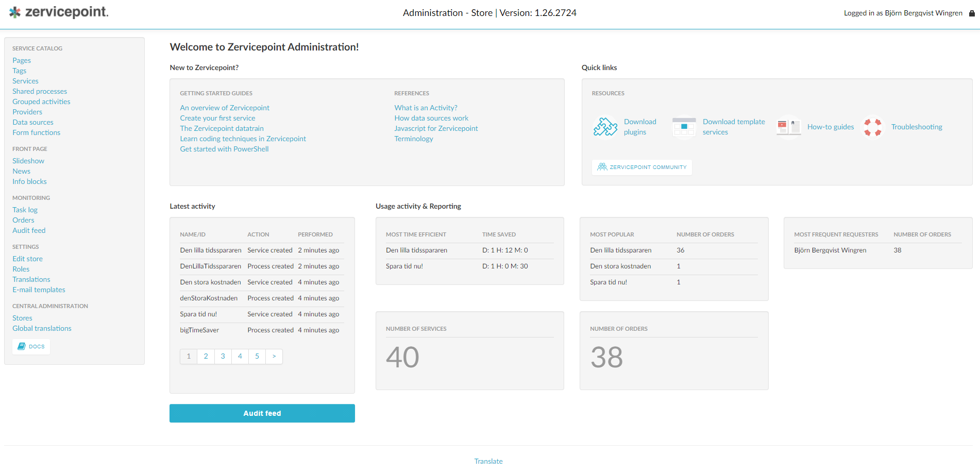This screenshot has width=980, height=472.
Task: Open Grouped activities
Action: click(41, 102)
